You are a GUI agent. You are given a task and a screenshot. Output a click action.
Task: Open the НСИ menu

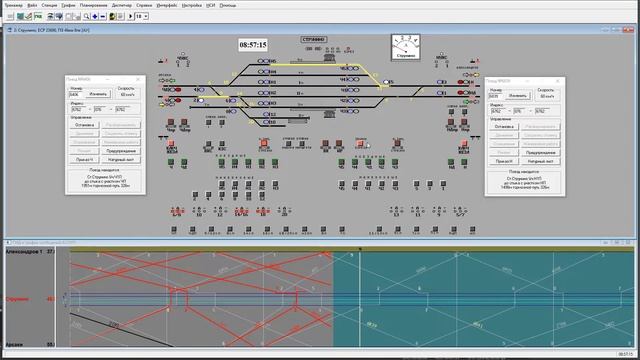point(211,5)
